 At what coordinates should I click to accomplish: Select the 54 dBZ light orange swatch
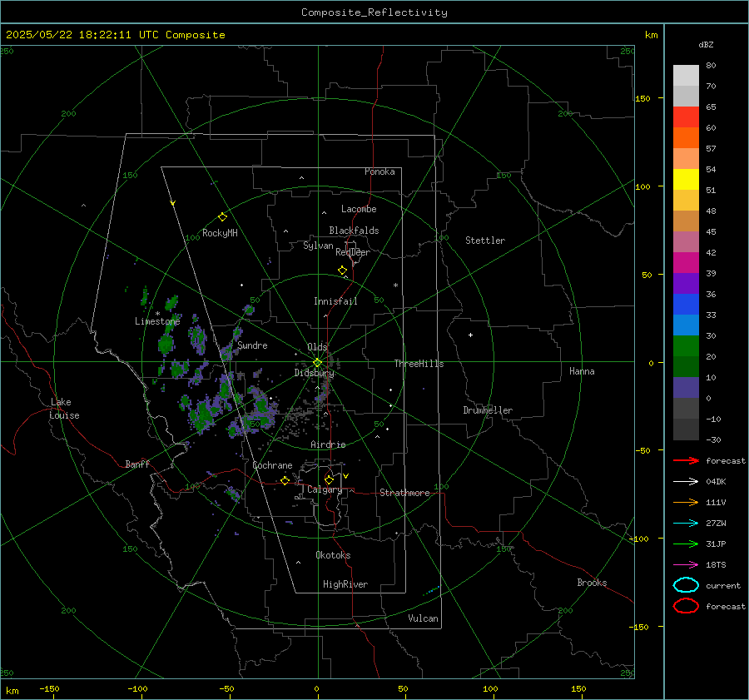click(x=686, y=159)
